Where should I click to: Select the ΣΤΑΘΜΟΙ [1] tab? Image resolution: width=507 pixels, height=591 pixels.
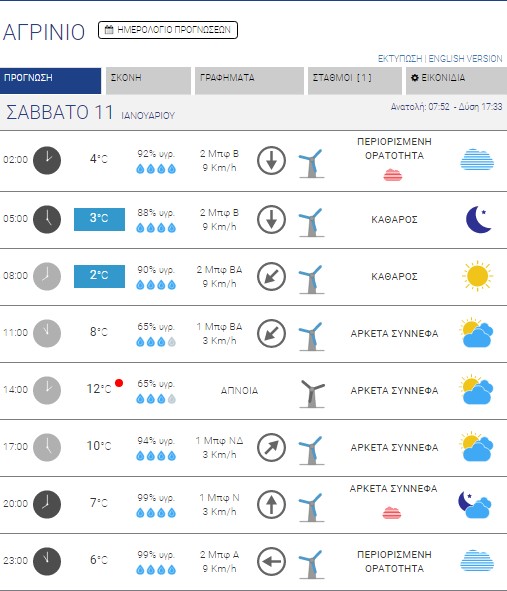(x=355, y=81)
